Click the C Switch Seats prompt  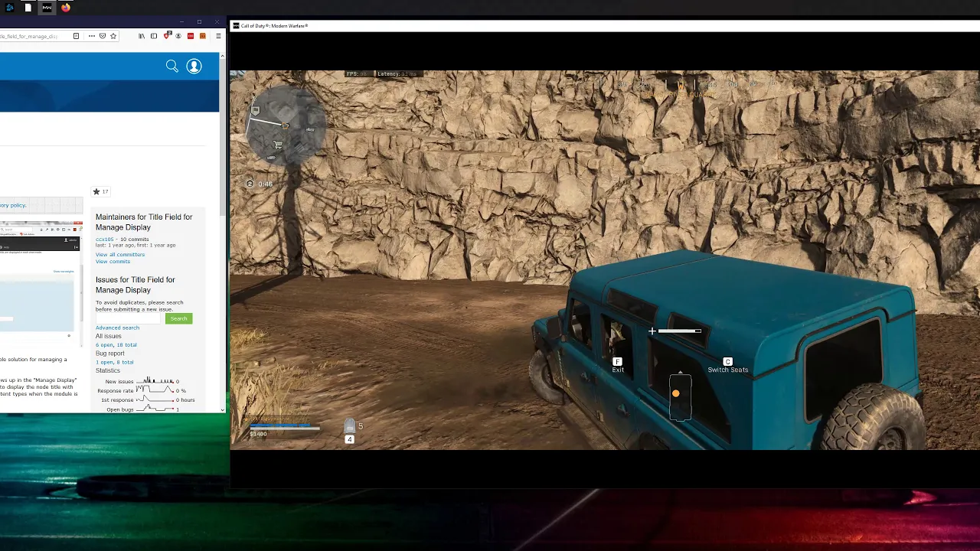click(727, 366)
